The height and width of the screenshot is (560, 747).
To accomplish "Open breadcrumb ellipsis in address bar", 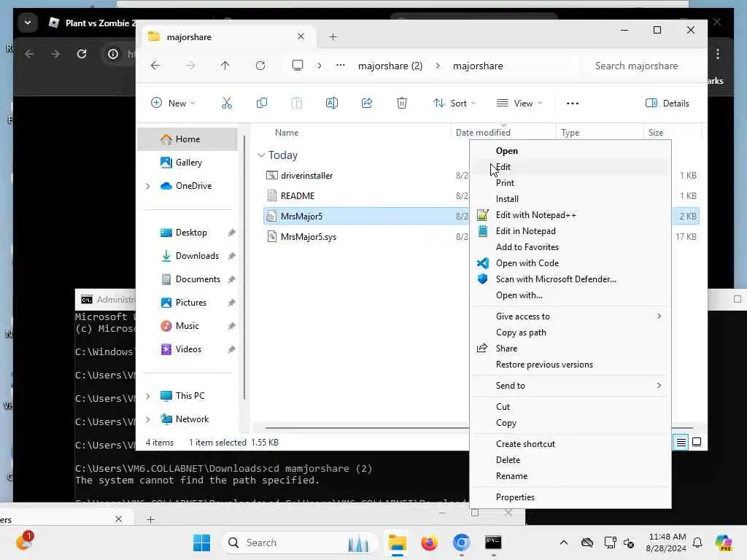I will point(340,66).
